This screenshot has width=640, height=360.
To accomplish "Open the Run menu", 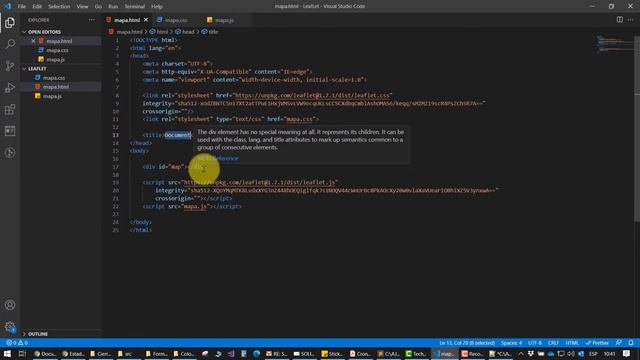I will coord(113,7).
